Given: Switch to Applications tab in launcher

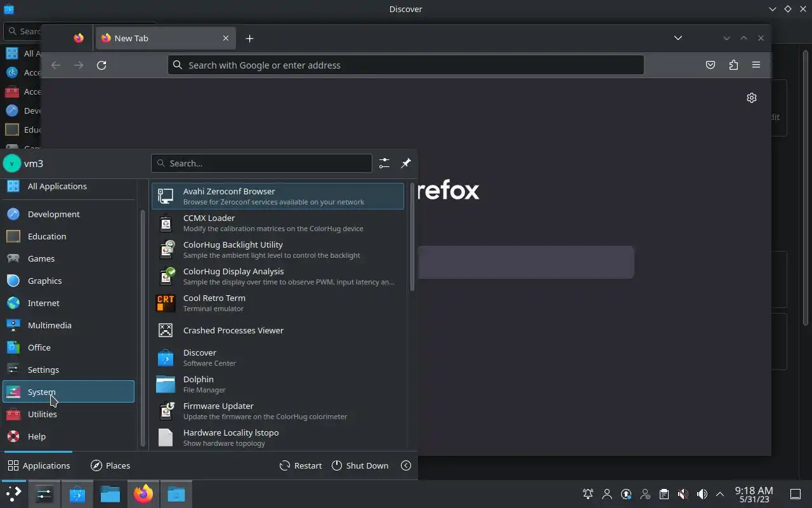Looking at the screenshot, I should coord(39,465).
